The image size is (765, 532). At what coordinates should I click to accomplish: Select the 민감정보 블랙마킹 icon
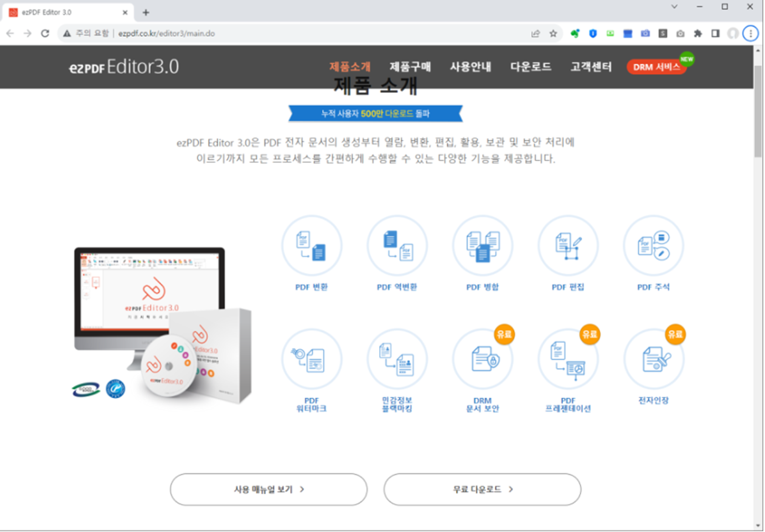[397, 359]
